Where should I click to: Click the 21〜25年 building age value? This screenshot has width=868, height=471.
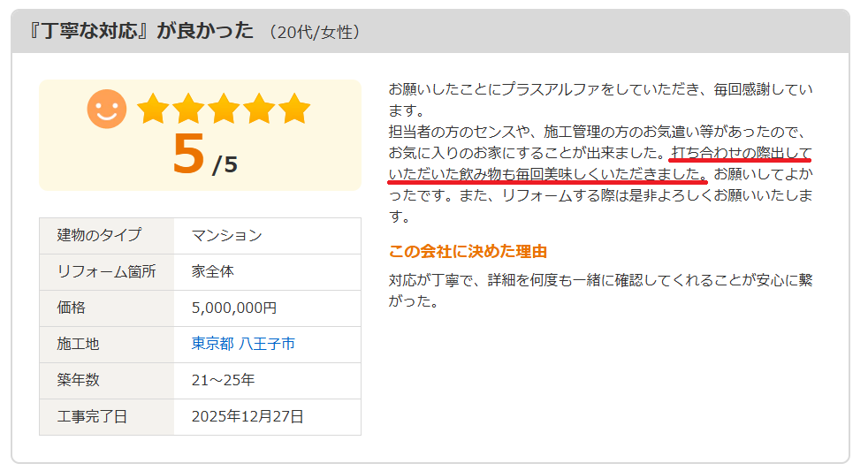(223, 380)
